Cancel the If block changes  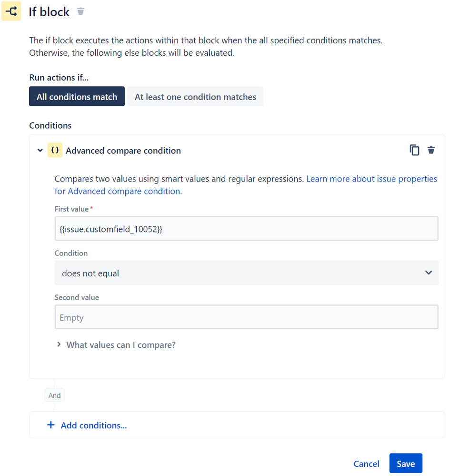(366, 464)
